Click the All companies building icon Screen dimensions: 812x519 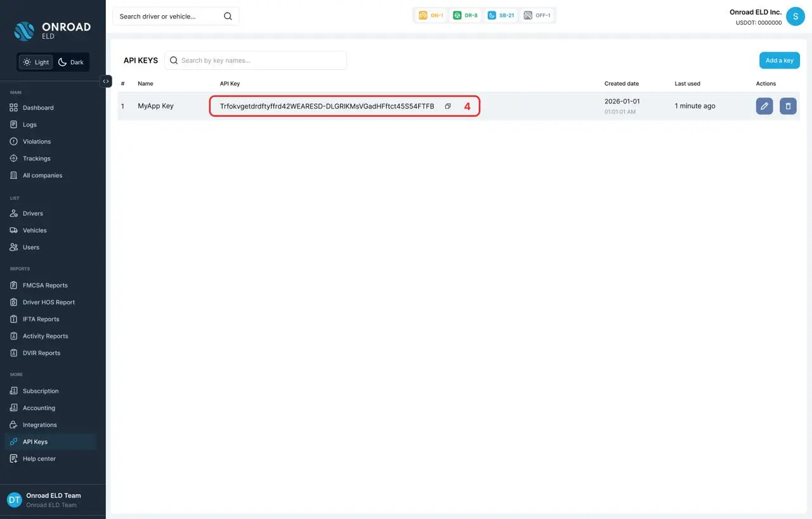tap(13, 176)
